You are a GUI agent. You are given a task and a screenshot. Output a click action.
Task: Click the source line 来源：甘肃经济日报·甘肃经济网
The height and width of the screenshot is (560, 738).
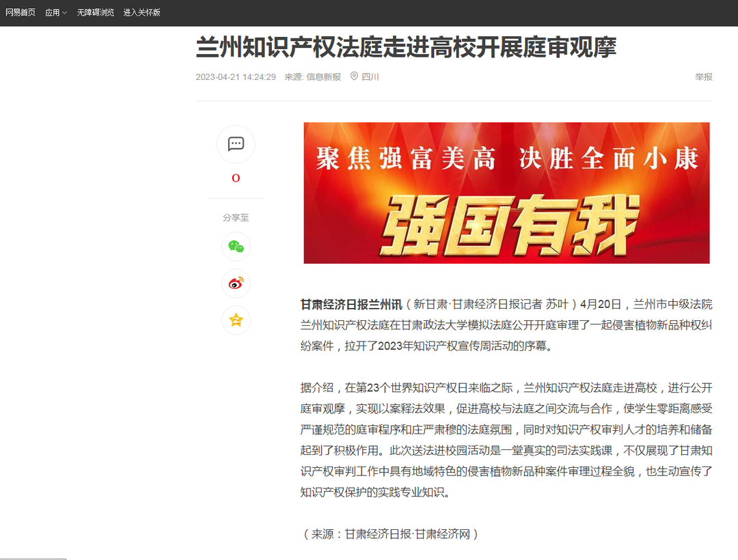390,534
